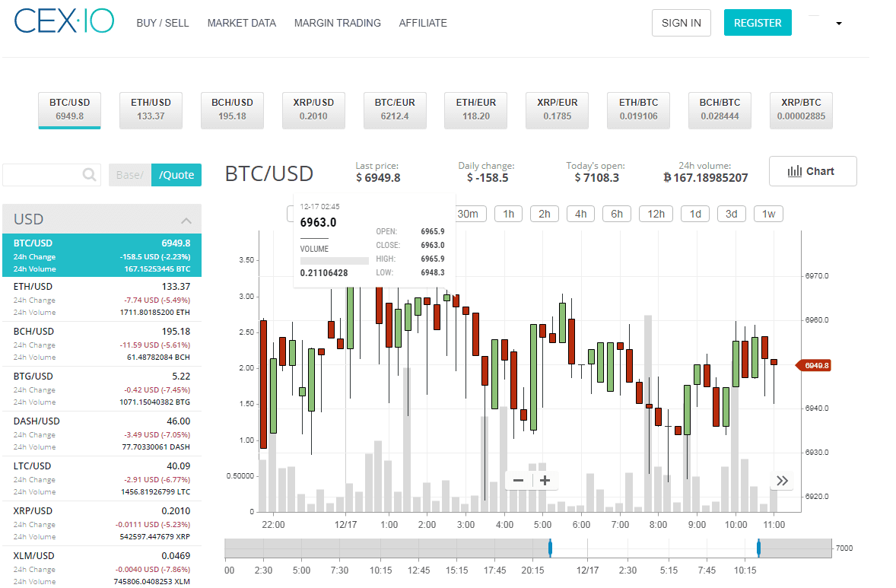Select the LTC/USD row in the market list

click(x=102, y=478)
